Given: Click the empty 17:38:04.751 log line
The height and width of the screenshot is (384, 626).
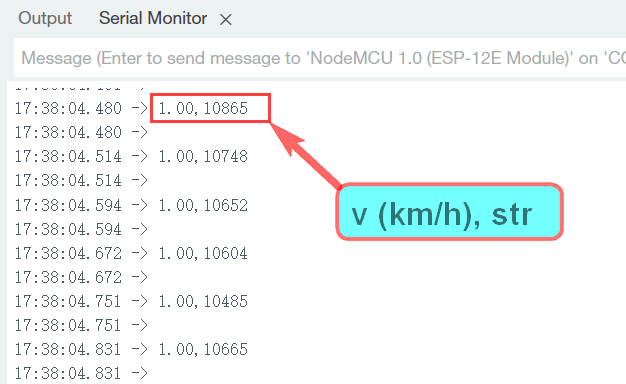Looking at the screenshot, I should coord(81,325).
